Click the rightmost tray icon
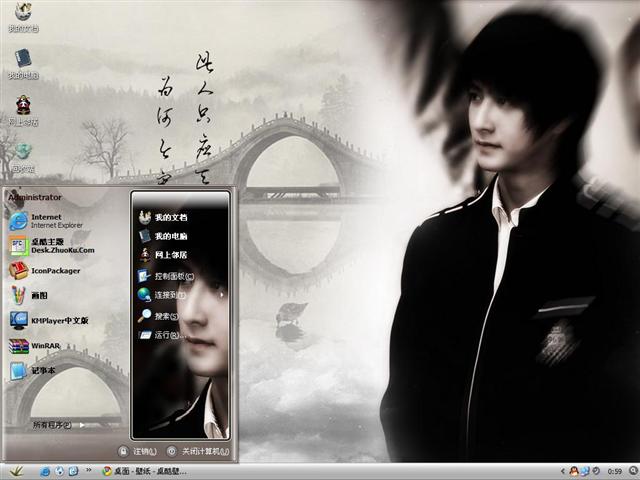The width and height of the screenshot is (640, 480). point(633,471)
